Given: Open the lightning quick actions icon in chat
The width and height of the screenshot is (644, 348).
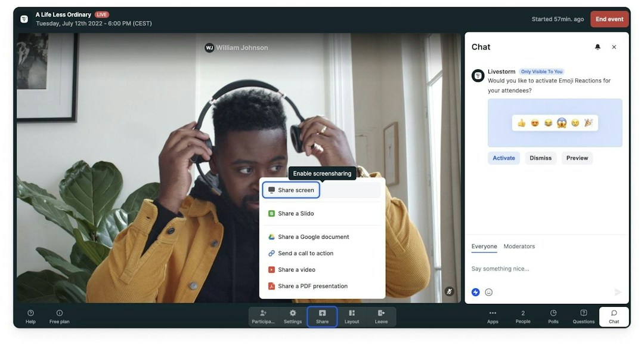Looking at the screenshot, I should 476,292.
